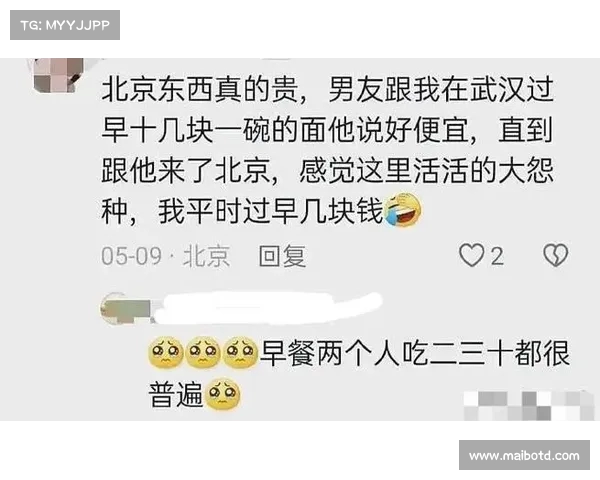
Task: Click the pixelated mosaic near bottom right
Action: [x=528, y=405]
